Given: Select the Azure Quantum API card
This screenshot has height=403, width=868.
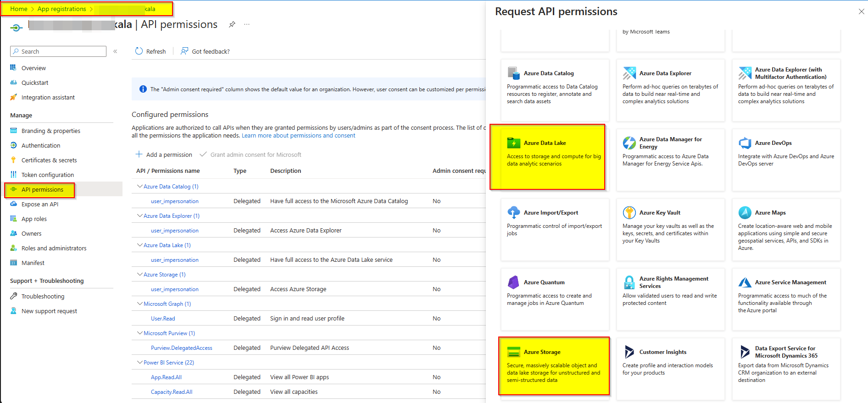Looking at the screenshot, I should tap(555, 299).
